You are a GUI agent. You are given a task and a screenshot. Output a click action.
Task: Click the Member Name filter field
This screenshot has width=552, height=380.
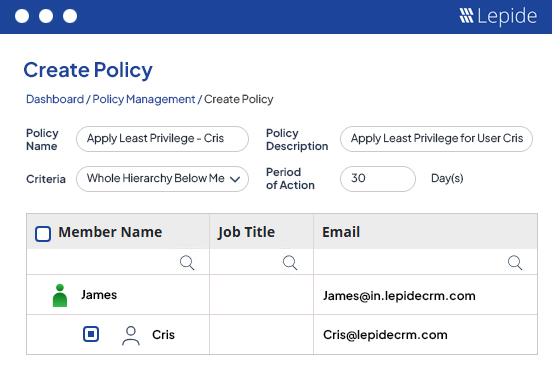118,262
